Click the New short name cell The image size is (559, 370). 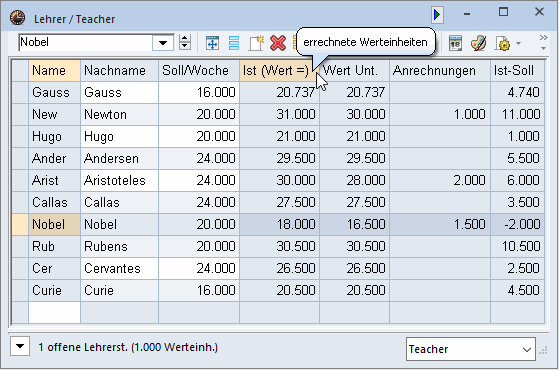tap(55, 115)
